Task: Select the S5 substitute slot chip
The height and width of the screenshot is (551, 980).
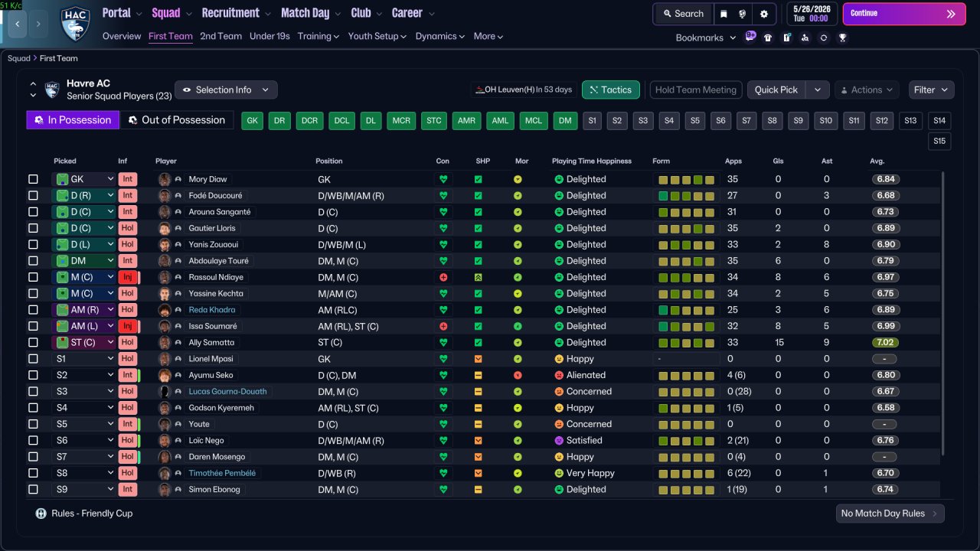Action: [694, 120]
